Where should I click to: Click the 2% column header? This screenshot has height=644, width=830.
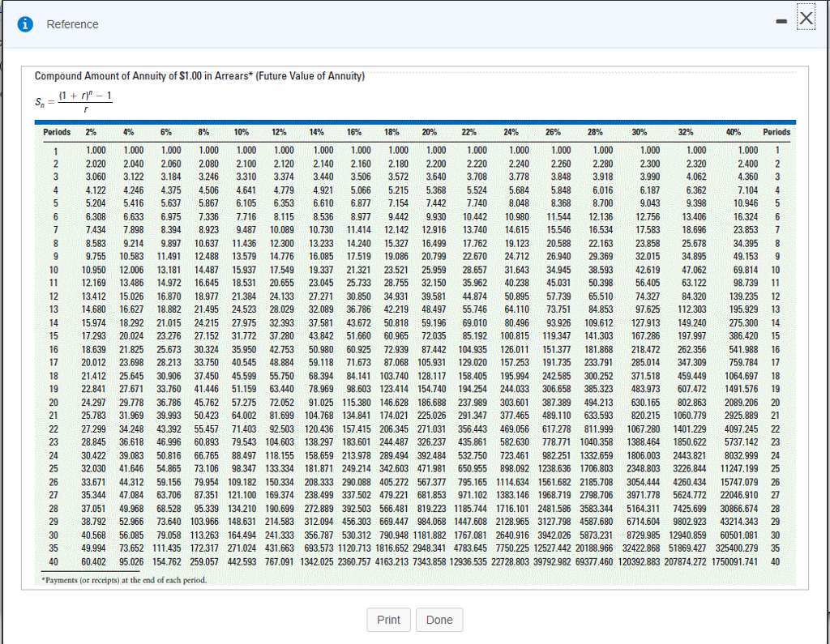click(x=91, y=132)
